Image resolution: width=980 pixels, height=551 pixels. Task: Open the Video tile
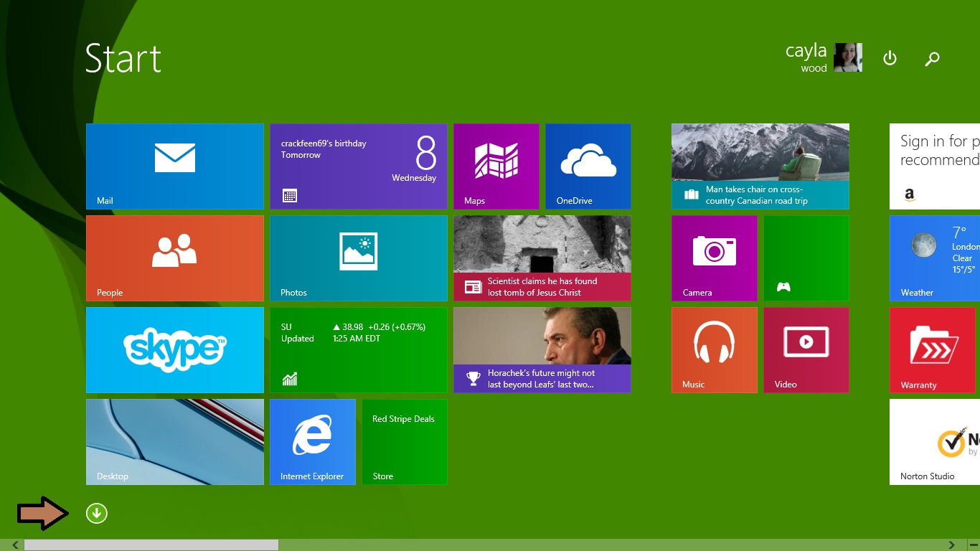pos(806,350)
